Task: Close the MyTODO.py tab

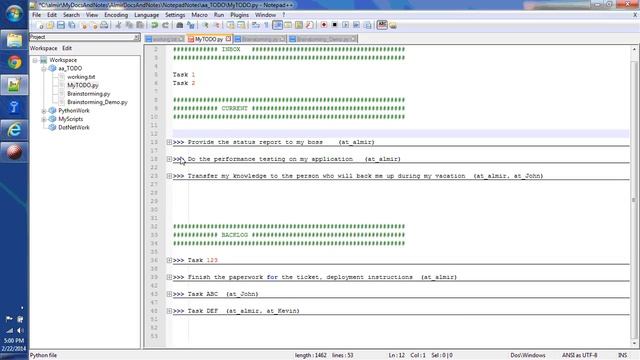Action: [228, 39]
